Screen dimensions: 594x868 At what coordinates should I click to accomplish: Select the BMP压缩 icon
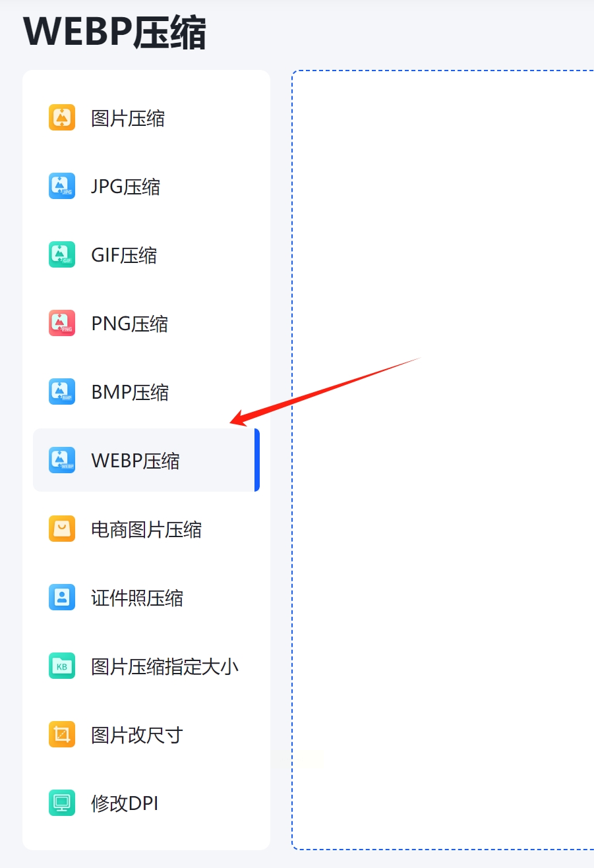pos(62,392)
